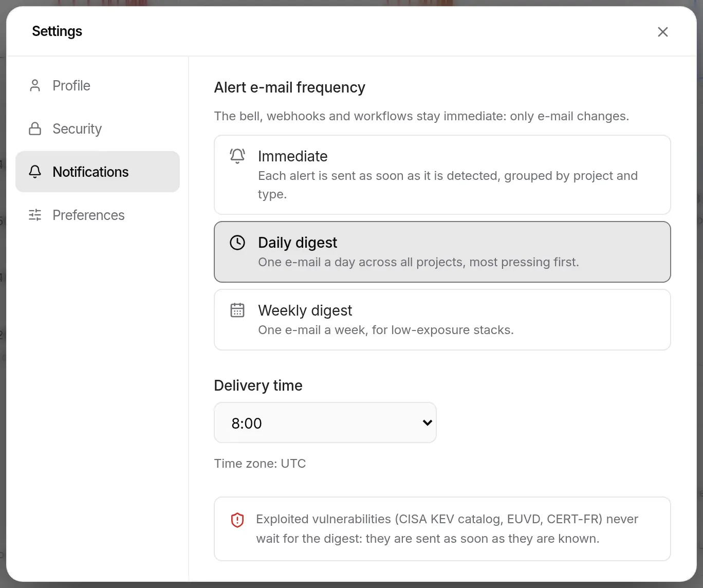Go to the Preferences tab
This screenshot has height=588, width=703.
[98, 215]
